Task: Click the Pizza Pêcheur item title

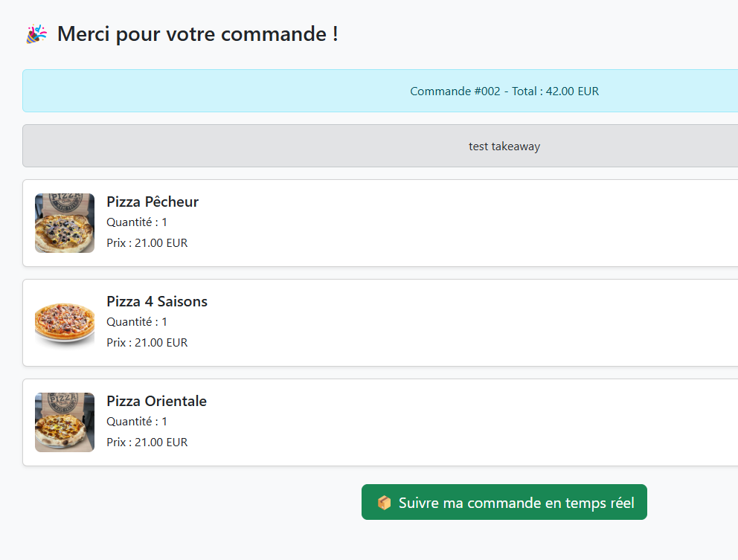Action: click(153, 202)
